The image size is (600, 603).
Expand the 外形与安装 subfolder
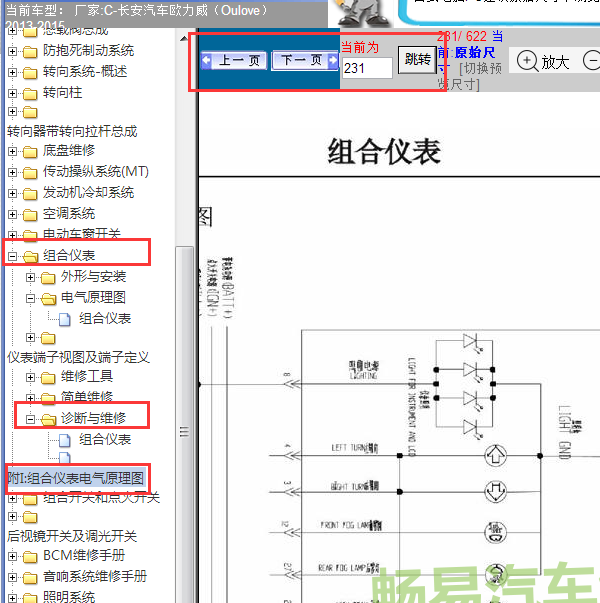(30, 277)
